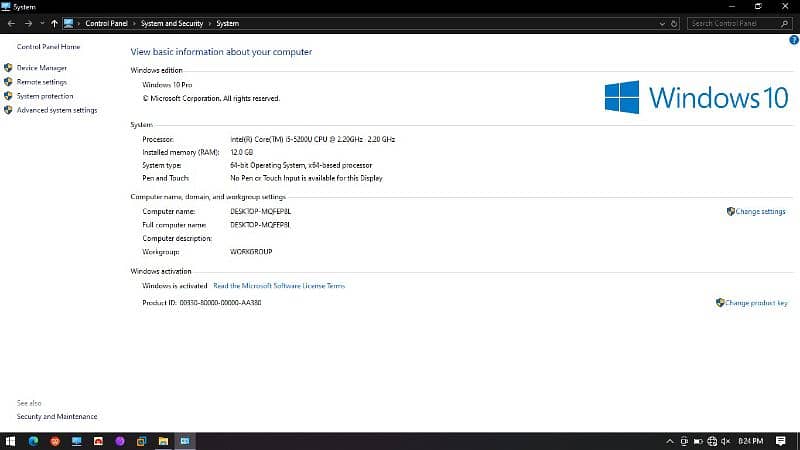Open Device Manager from the sidebar
Screen dimensions: 800x450
pyautogui.click(x=42, y=68)
